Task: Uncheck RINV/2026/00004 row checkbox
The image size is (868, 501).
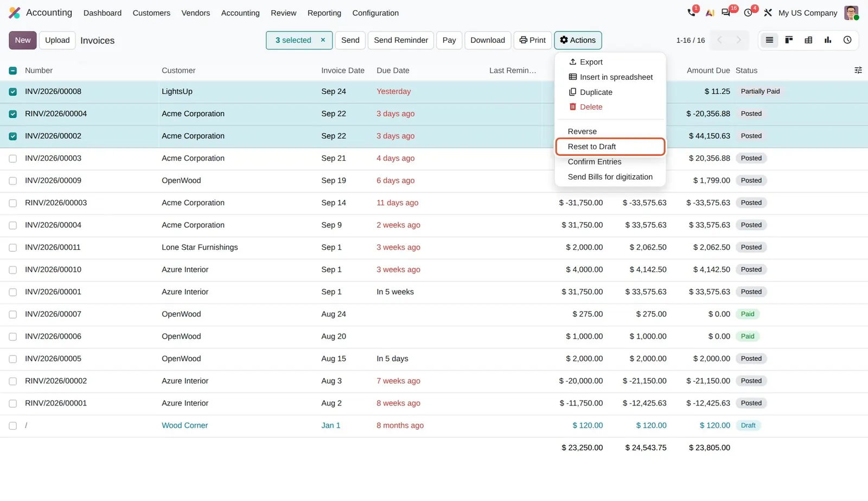Action: (x=12, y=114)
